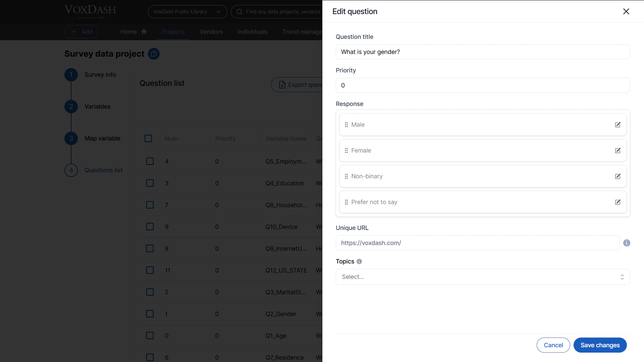
Task: Grab drag handle of Non-binary response
Action: pos(346,176)
